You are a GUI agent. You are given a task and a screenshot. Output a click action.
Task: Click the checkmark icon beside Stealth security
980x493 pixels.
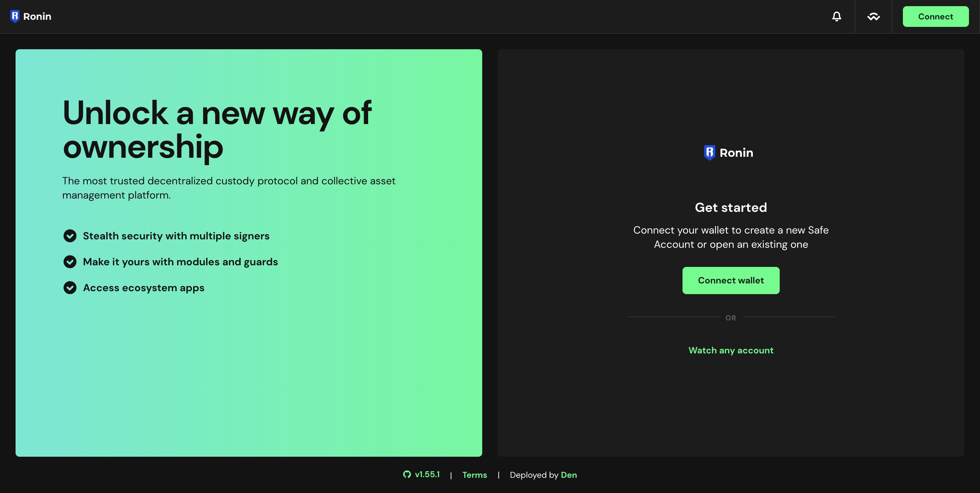click(x=70, y=236)
